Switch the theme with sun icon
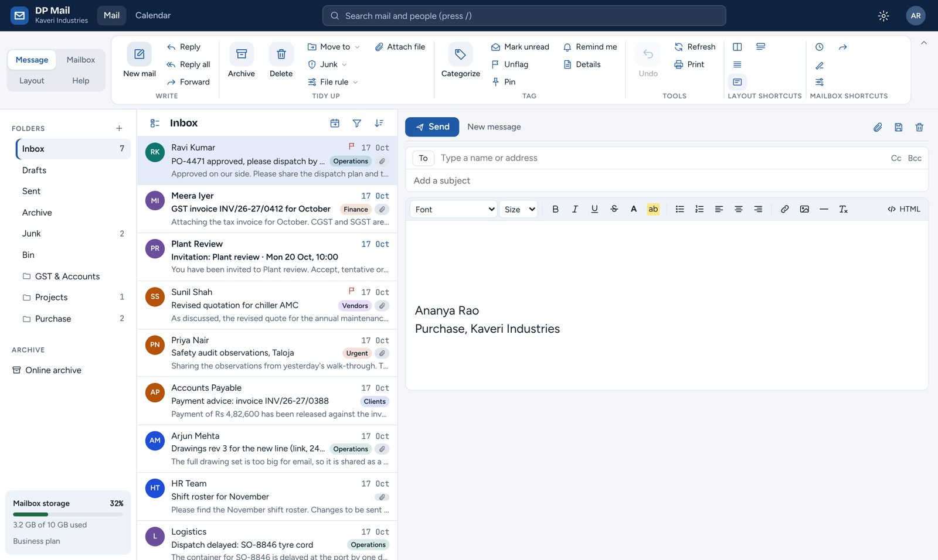938x560 pixels. [883, 16]
